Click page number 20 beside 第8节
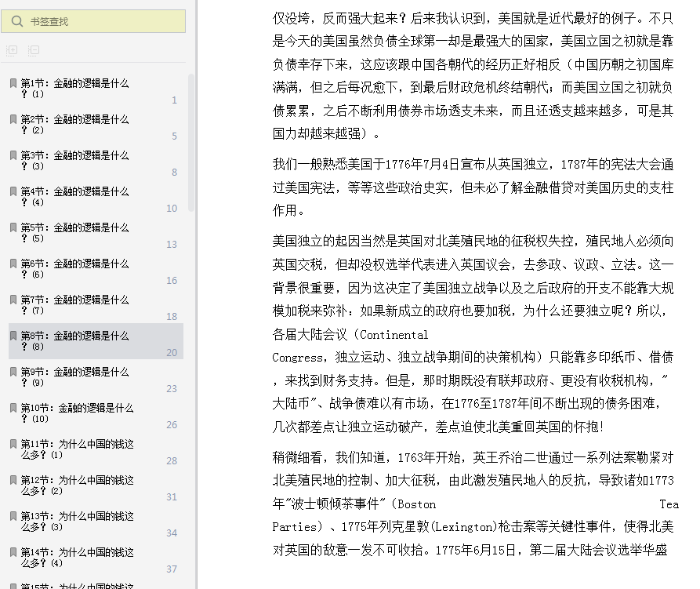 172,353
